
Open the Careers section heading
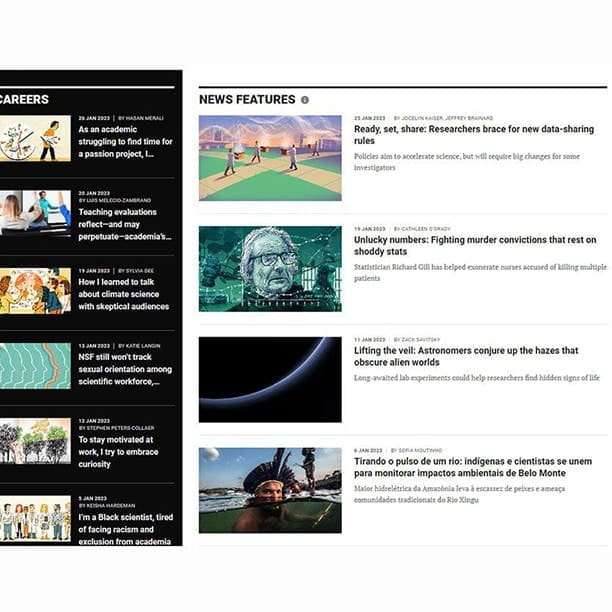pos(24,99)
